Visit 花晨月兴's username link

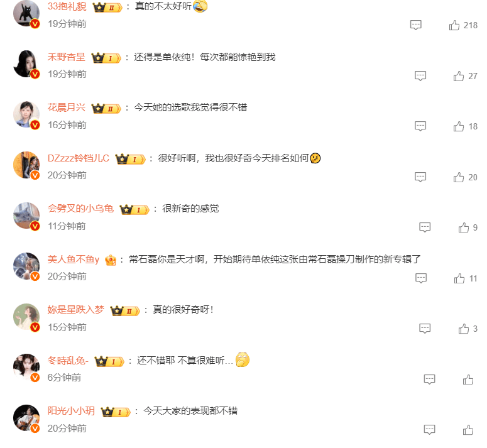click(x=66, y=107)
